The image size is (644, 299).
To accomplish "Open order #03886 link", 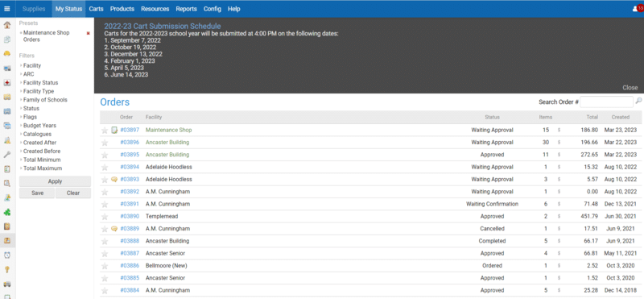I will (x=130, y=266).
